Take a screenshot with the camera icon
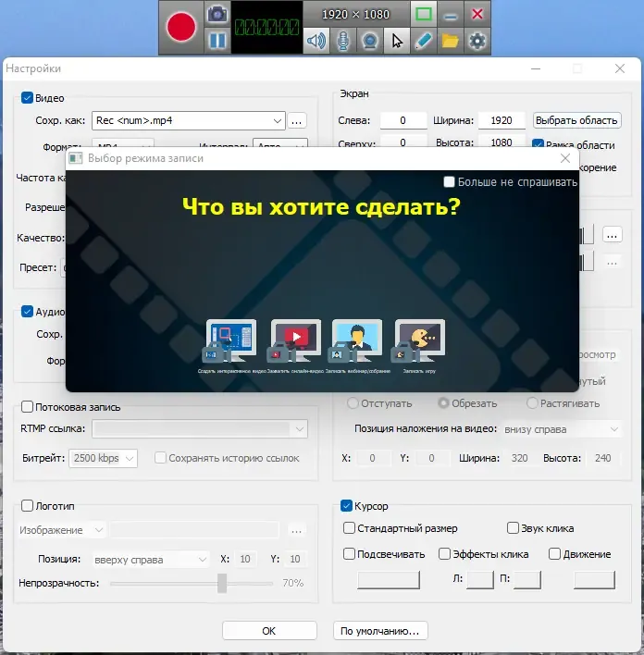 [x=217, y=14]
